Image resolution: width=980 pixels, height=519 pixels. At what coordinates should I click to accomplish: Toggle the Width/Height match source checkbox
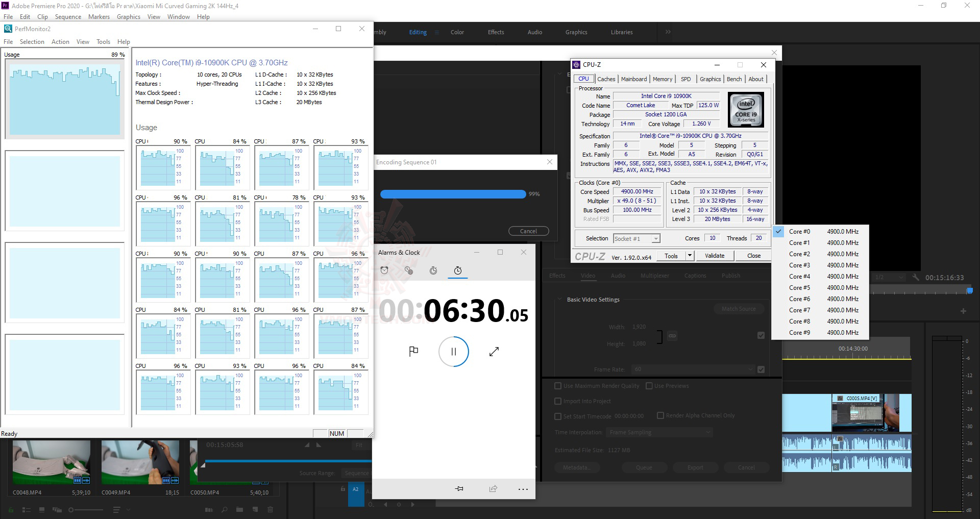coord(761,335)
